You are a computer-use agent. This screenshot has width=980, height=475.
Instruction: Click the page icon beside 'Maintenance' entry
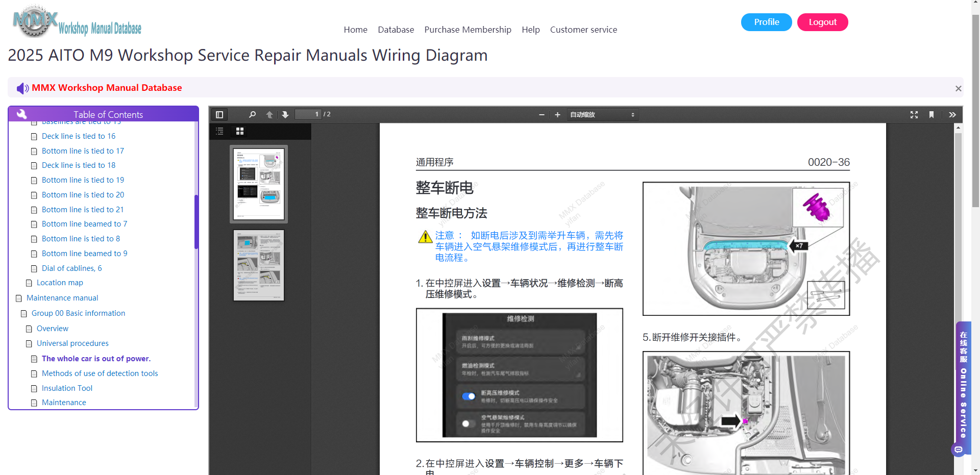tap(34, 403)
